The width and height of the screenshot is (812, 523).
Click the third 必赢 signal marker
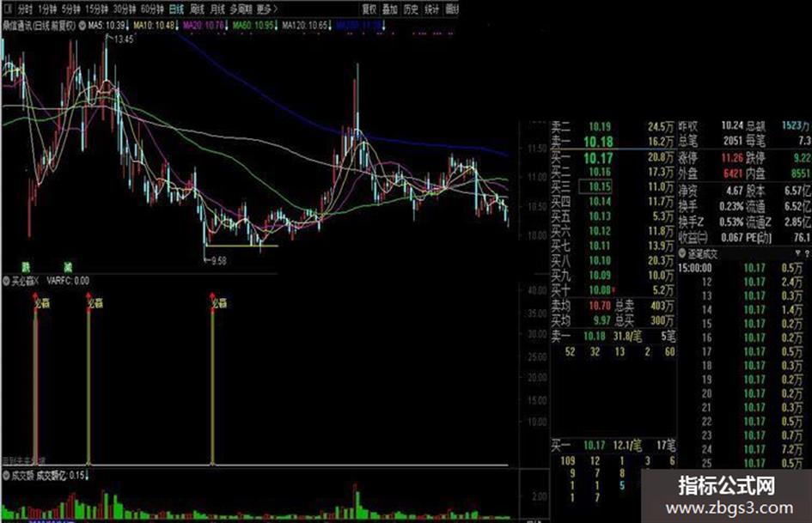[x=219, y=303]
